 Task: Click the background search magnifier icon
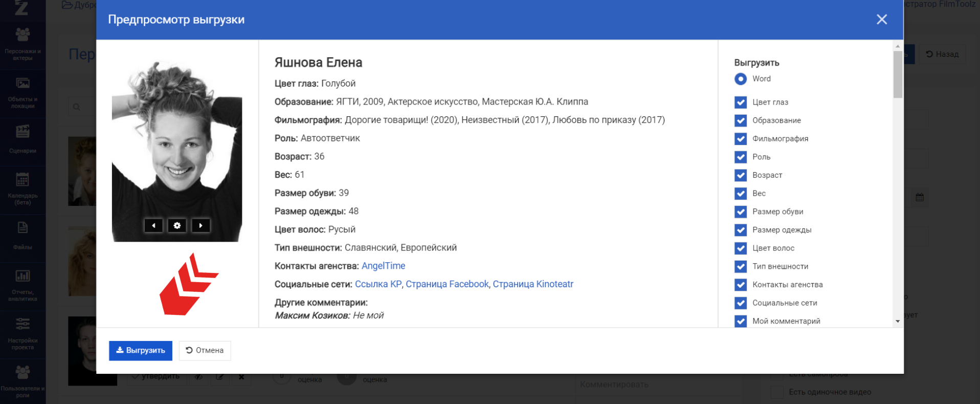pos(77,107)
